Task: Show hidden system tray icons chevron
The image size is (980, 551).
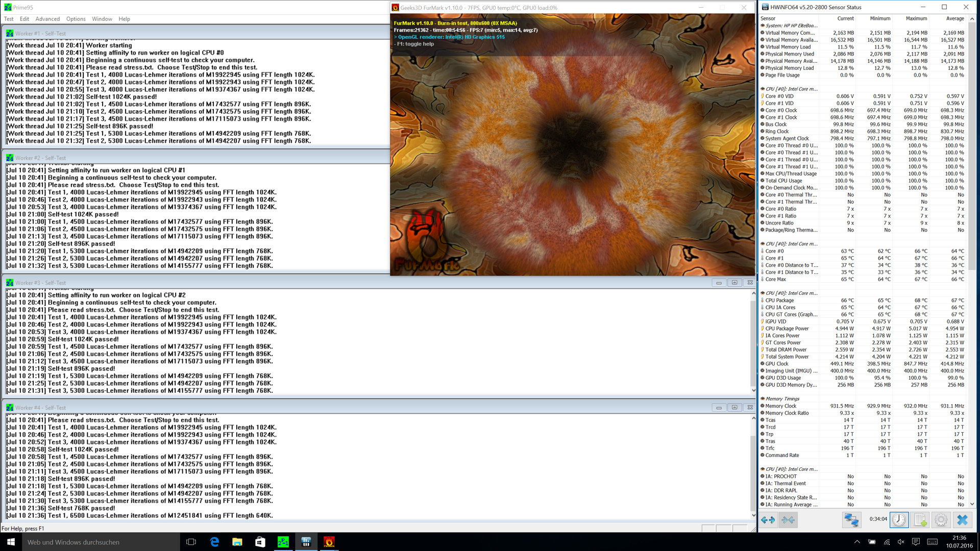Action: [x=857, y=542]
